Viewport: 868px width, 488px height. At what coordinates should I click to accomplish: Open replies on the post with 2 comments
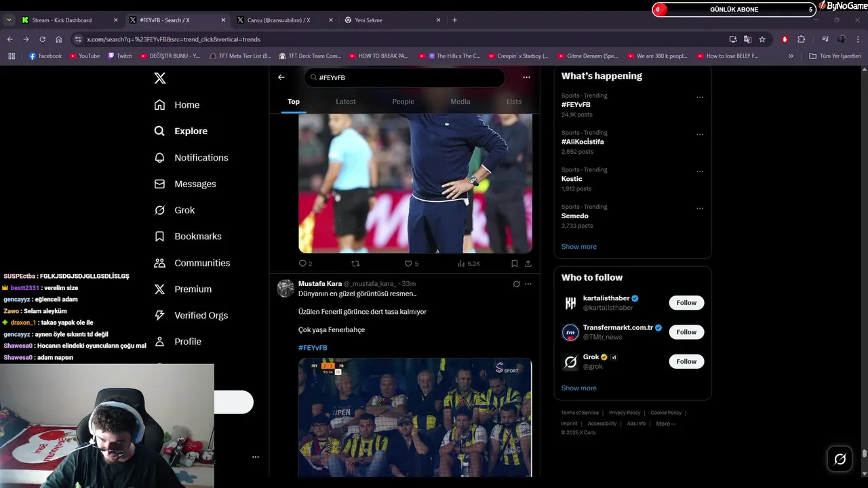305,264
